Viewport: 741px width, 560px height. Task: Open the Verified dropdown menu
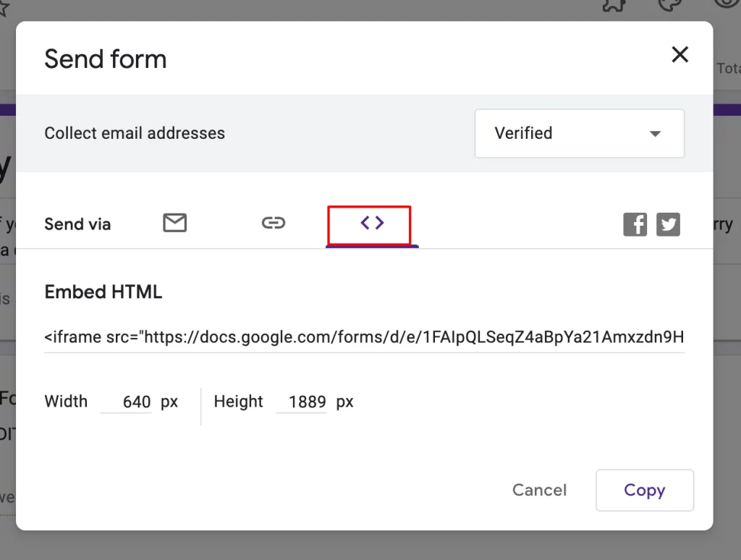point(579,133)
